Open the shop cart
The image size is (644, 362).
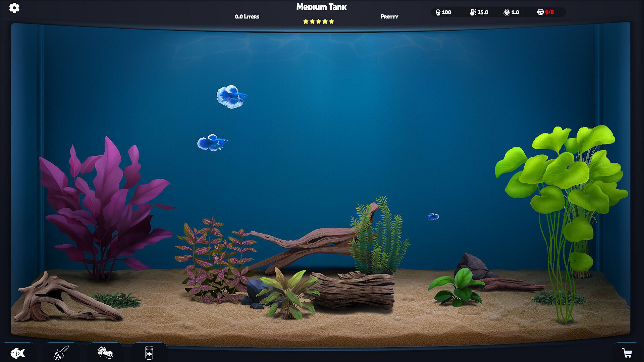(627, 353)
